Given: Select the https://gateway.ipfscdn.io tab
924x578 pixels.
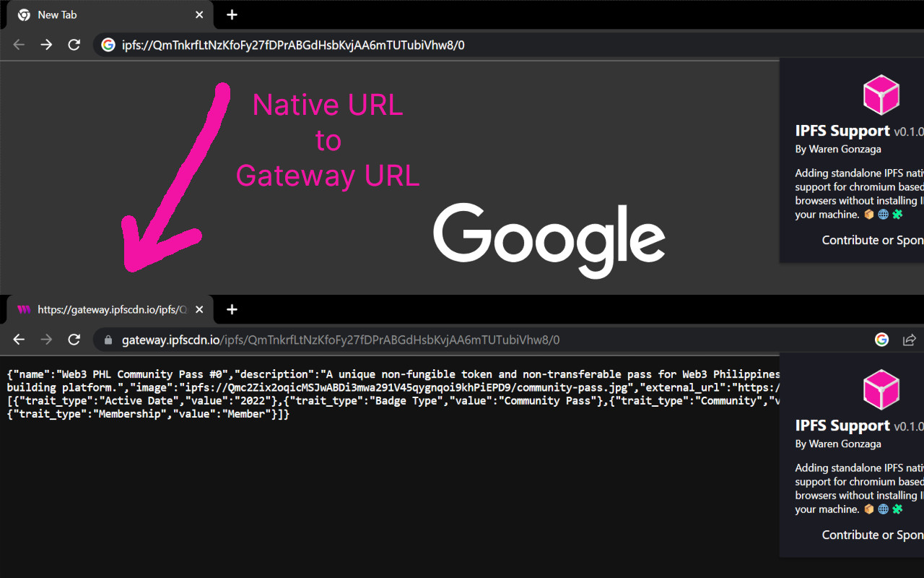Looking at the screenshot, I should 108,309.
